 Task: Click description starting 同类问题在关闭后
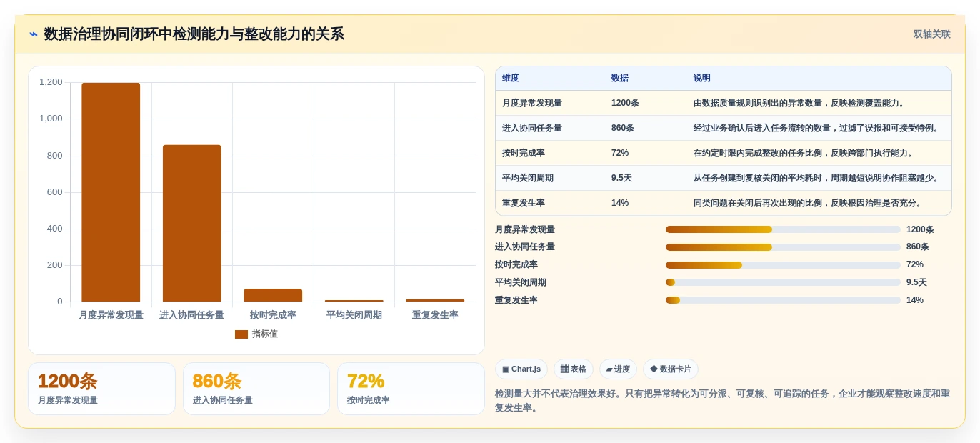pos(809,203)
